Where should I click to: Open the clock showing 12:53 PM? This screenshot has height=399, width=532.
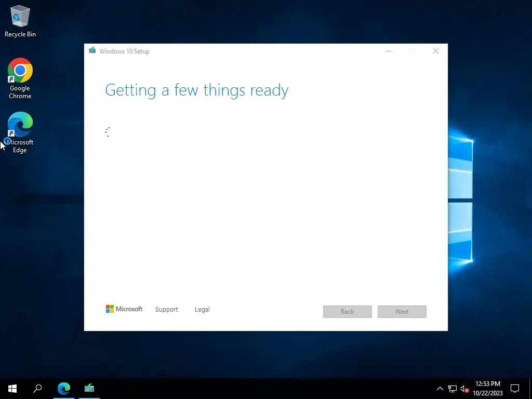pos(488,389)
